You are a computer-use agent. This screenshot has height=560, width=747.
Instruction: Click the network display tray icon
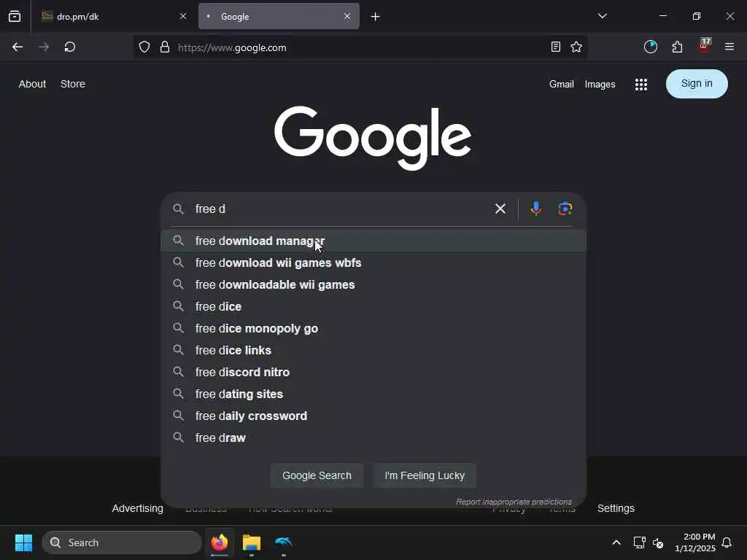[639, 542]
